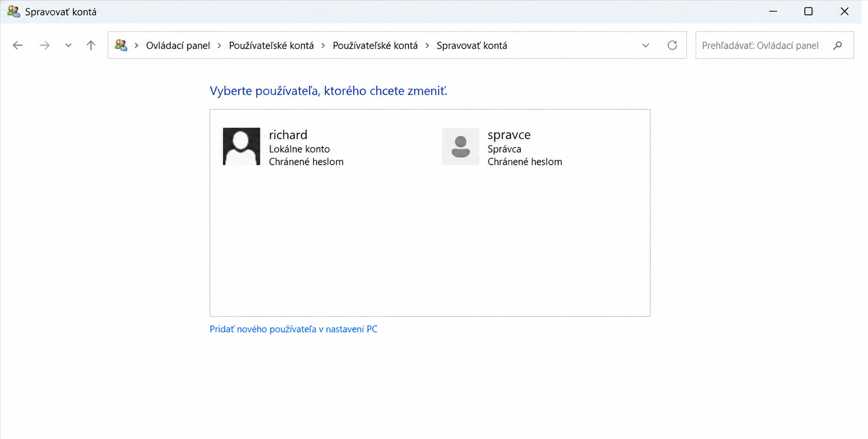
Task: Click Lokálne konto text under richard
Action: click(x=299, y=149)
